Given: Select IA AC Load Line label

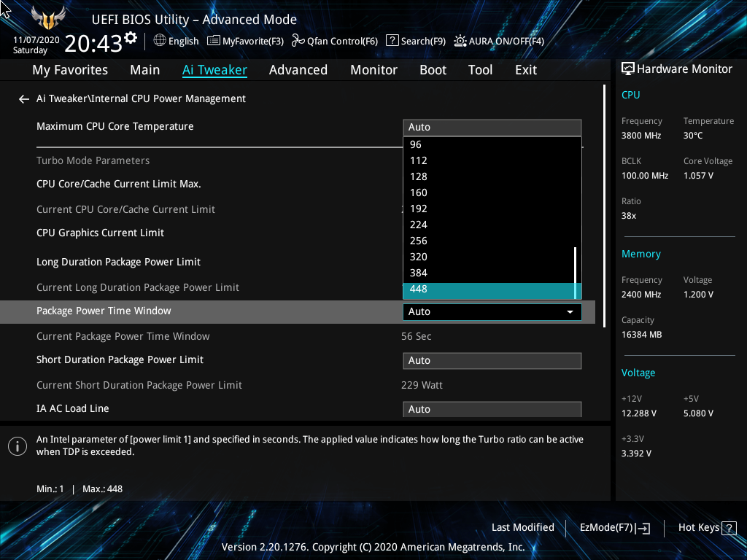Looking at the screenshot, I should (x=73, y=408).
